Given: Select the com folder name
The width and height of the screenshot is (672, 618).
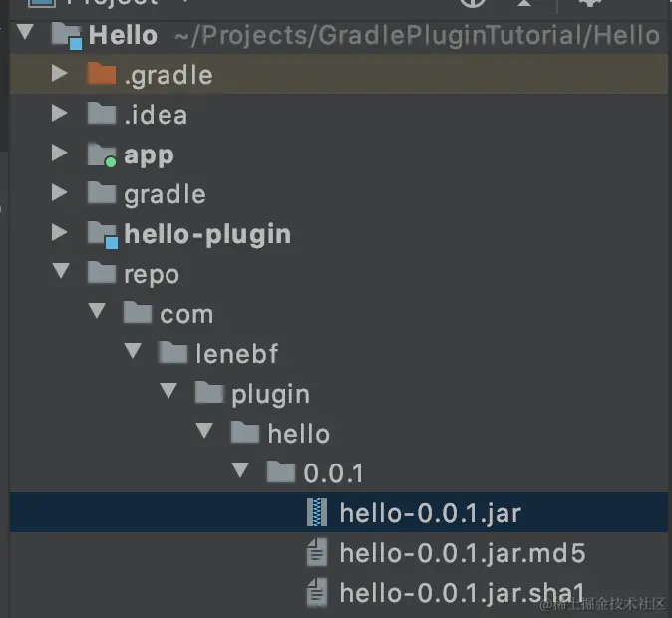Looking at the screenshot, I should (186, 315).
